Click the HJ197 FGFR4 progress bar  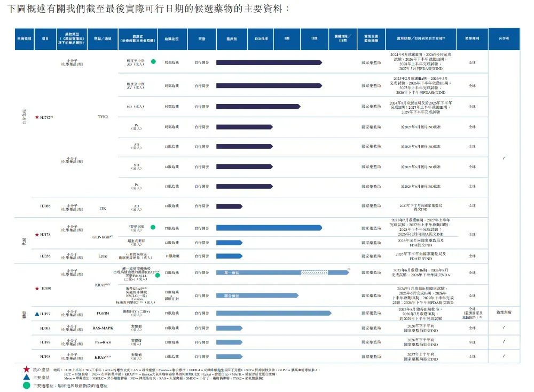[x=274, y=313]
